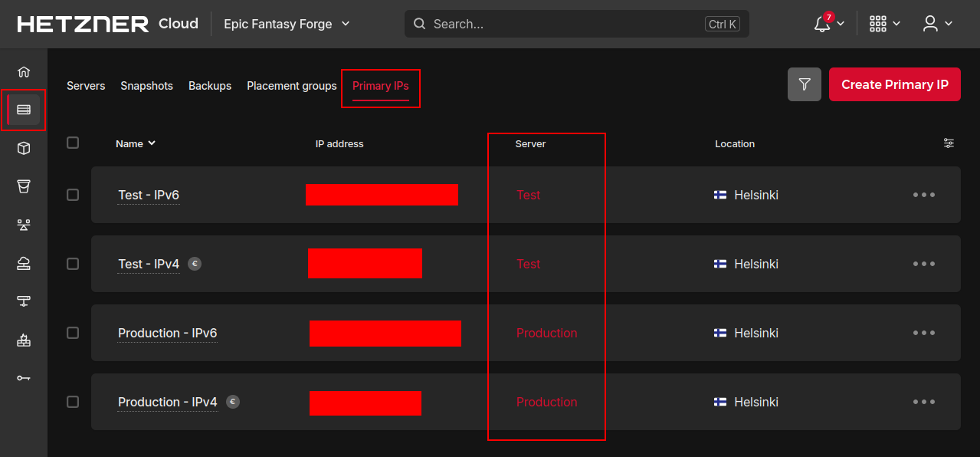The width and height of the screenshot is (980, 457).
Task: Open the Security key icon in sidebar
Action: click(x=24, y=378)
